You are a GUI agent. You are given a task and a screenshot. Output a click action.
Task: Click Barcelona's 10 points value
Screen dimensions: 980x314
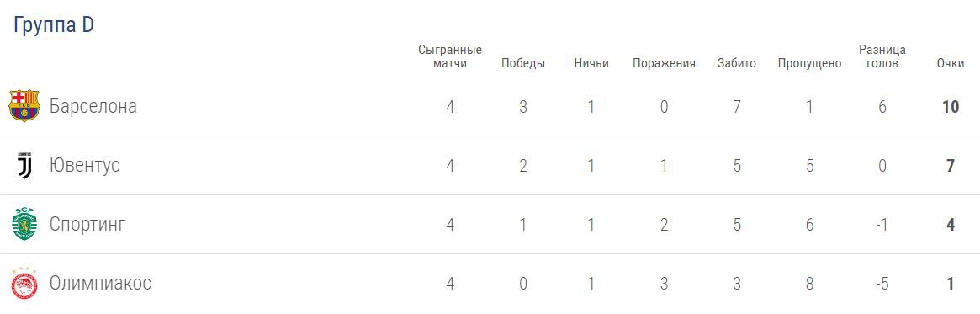(x=951, y=107)
